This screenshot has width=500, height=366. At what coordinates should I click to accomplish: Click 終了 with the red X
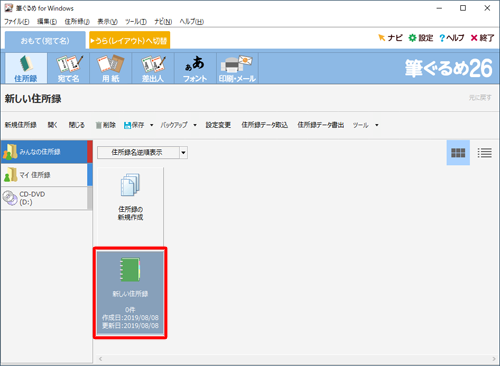pos(482,38)
